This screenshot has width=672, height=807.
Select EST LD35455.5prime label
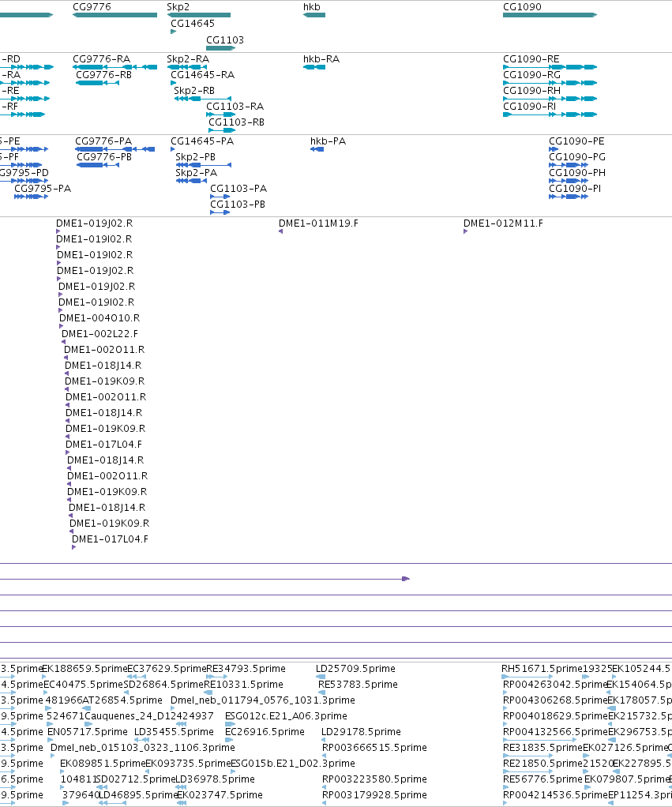[174, 732]
